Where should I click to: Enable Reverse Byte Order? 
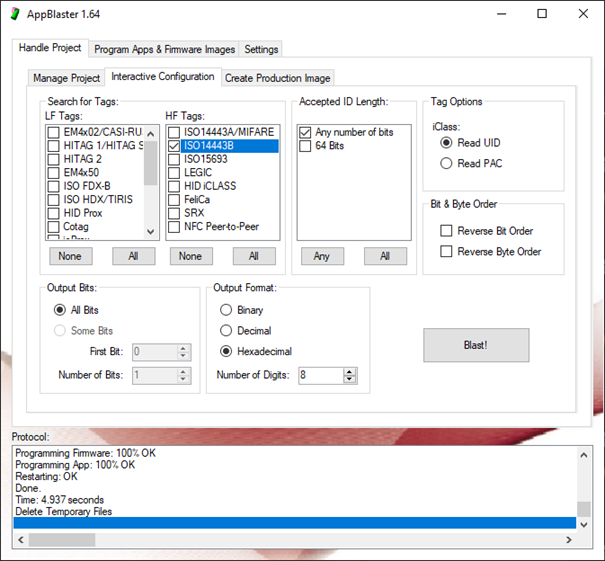click(446, 252)
